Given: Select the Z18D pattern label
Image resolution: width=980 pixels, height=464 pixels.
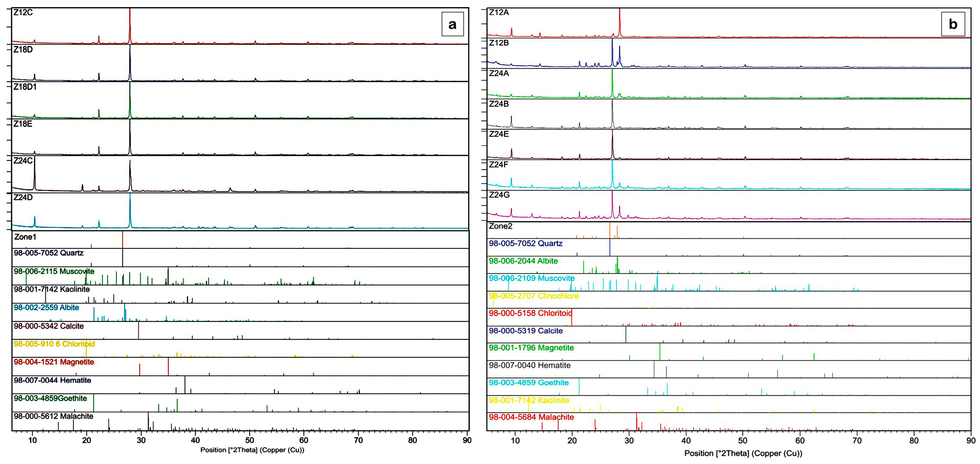Looking at the screenshot, I should [23, 49].
